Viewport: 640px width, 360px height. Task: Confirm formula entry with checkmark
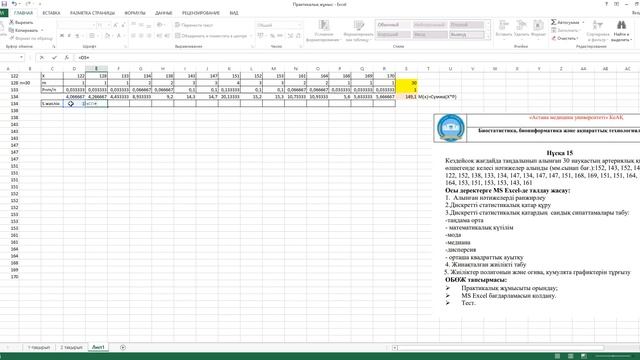pos(54,58)
